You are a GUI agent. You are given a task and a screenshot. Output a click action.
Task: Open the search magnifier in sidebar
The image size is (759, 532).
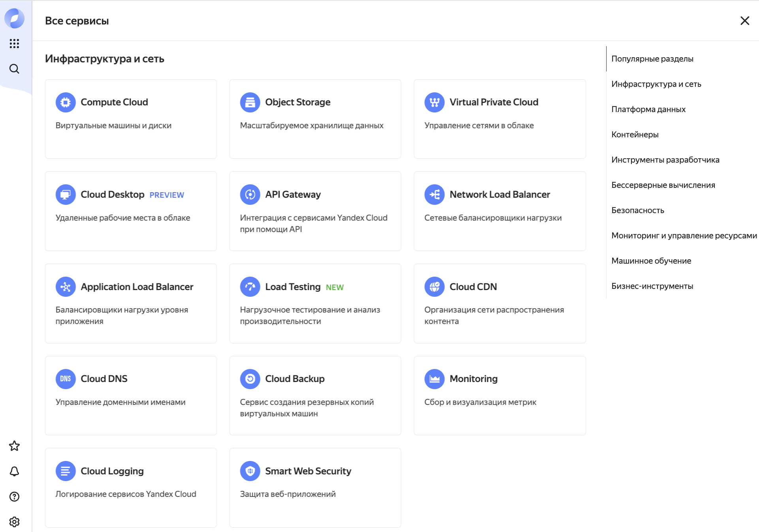[14, 69]
